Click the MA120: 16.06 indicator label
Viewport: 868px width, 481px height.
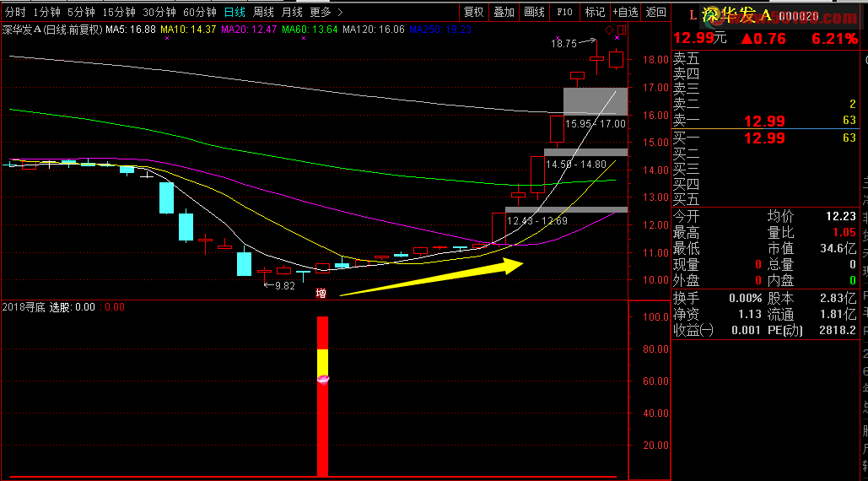point(373,30)
